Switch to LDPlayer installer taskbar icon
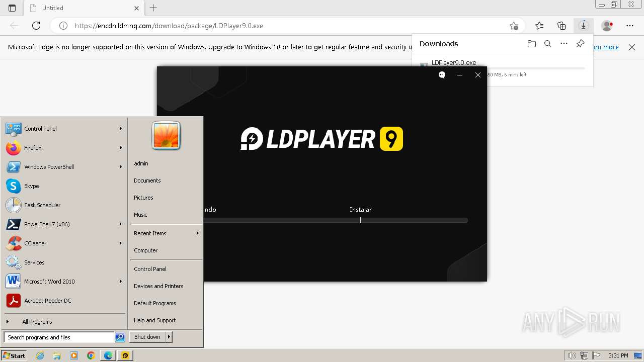 125,355
